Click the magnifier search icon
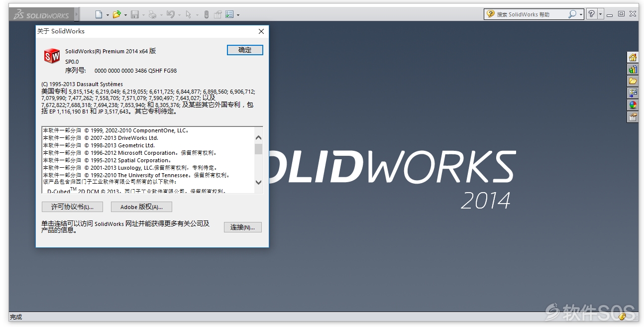 click(x=572, y=14)
